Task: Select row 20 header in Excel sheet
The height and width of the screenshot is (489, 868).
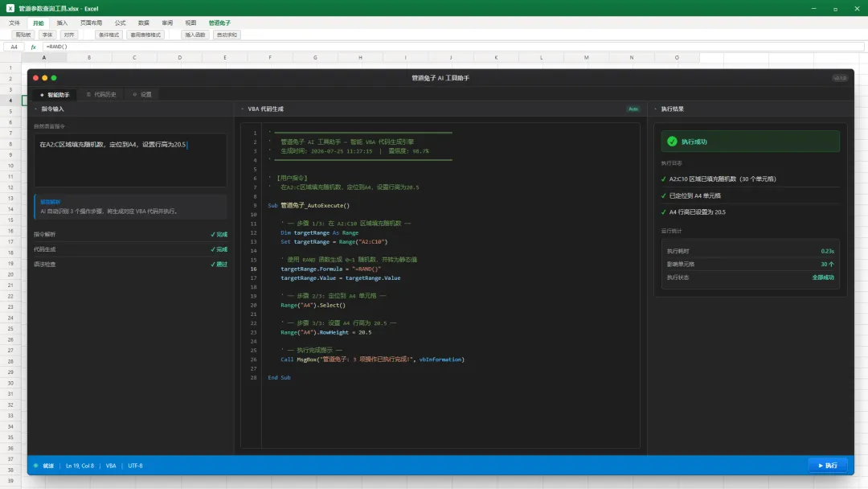Action: pyautogui.click(x=10, y=274)
